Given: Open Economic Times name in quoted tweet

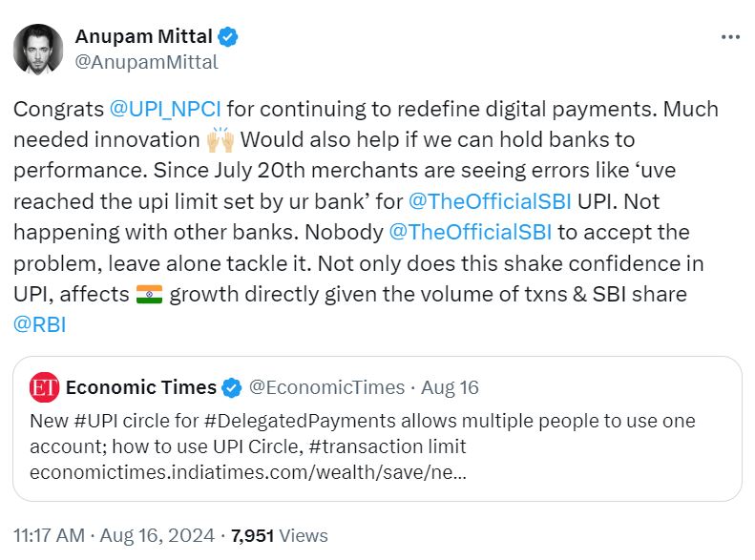Looking at the screenshot, I should pyautogui.click(x=140, y=387).
